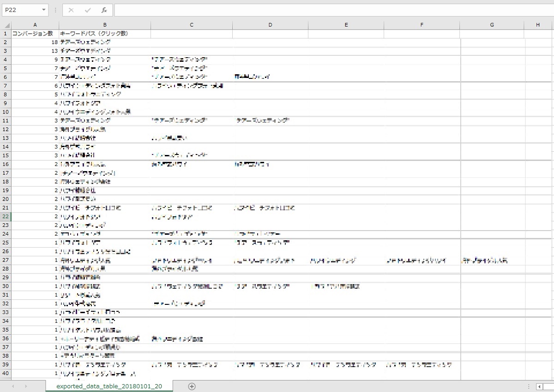Click cell A2 with value 18
Screen dimensions: 554x392
(x=35, y=42)
